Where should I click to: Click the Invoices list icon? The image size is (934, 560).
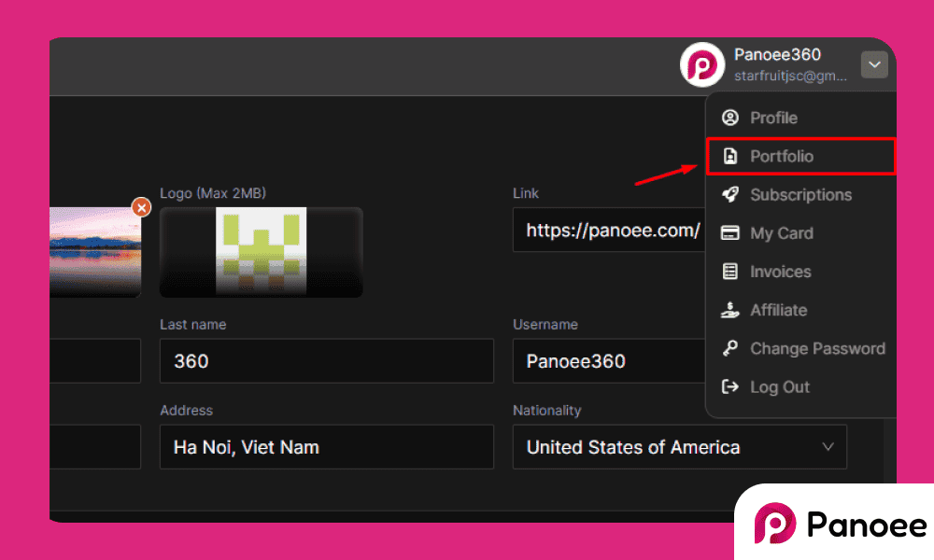coord(730,272)
